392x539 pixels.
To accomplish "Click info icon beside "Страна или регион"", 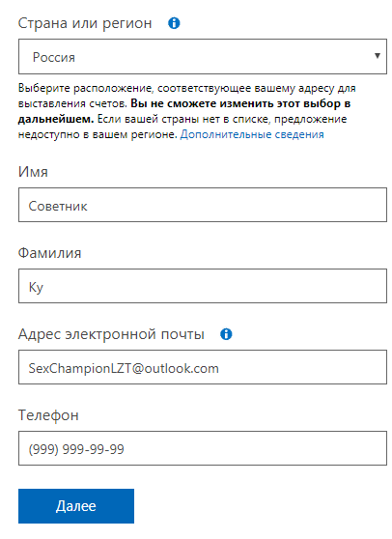I will click(x=174, y=23).
